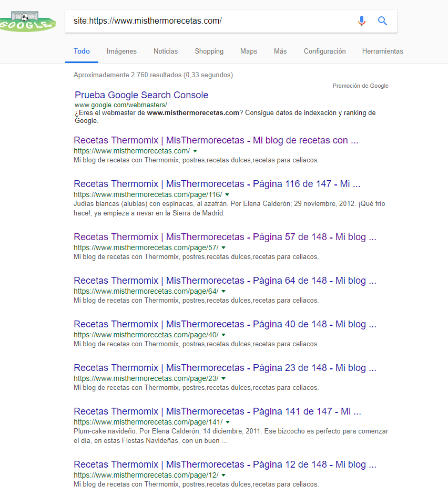Select the Todo tab
This screenshot has width=448, height=496.
(82, 51)
